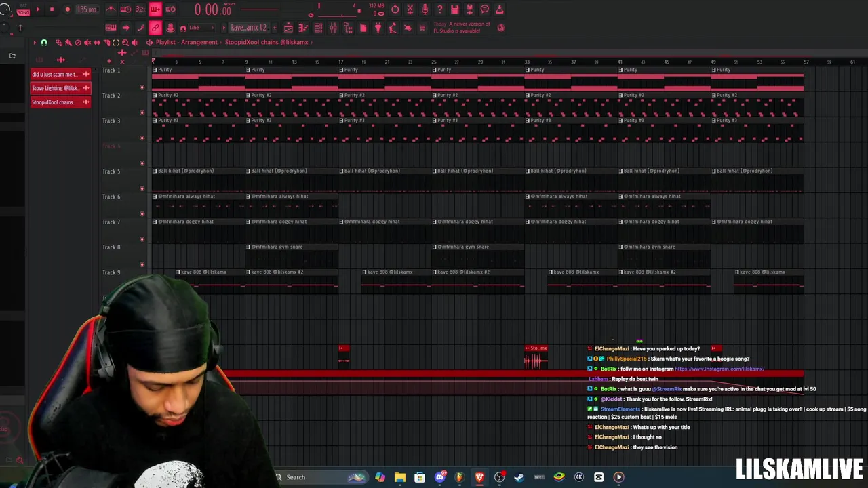Click the Save project floppy icon

454,9
